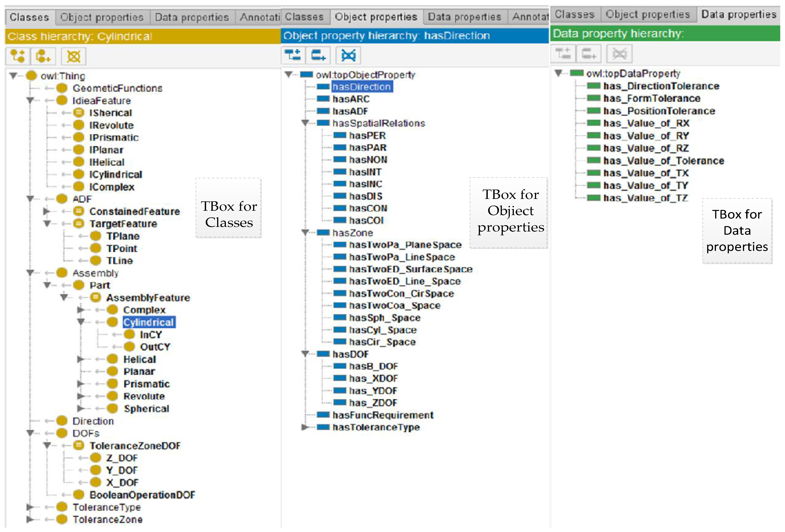Click the delete data property icon
The image size is (785, 532).
pyautogui.click(x=619, y=53)
